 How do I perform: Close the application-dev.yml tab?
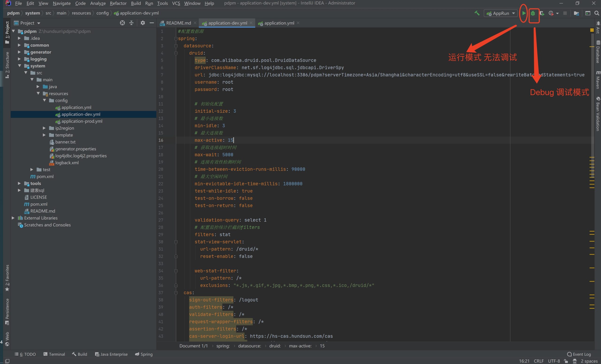point(251,23)
